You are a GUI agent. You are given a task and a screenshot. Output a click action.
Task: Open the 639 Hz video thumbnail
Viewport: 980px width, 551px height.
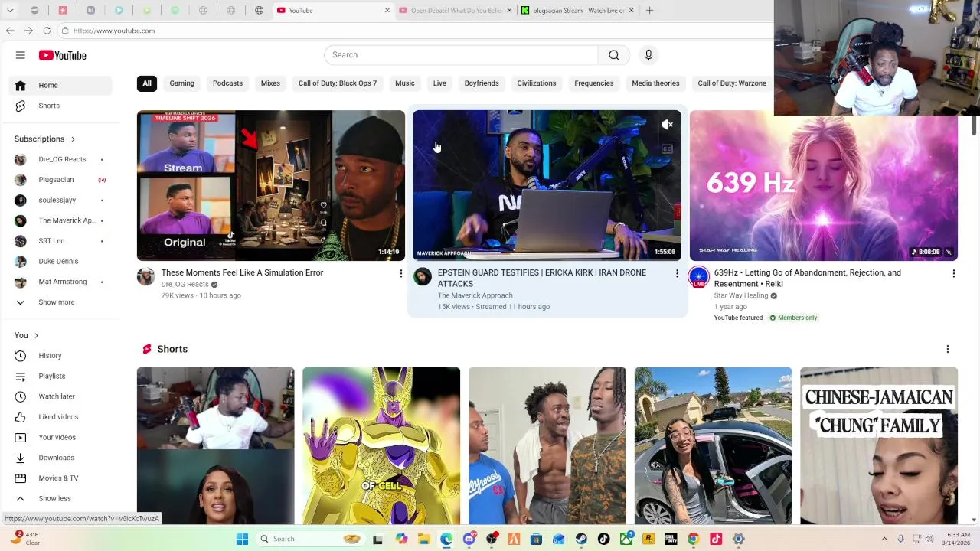tap(823, 186)
